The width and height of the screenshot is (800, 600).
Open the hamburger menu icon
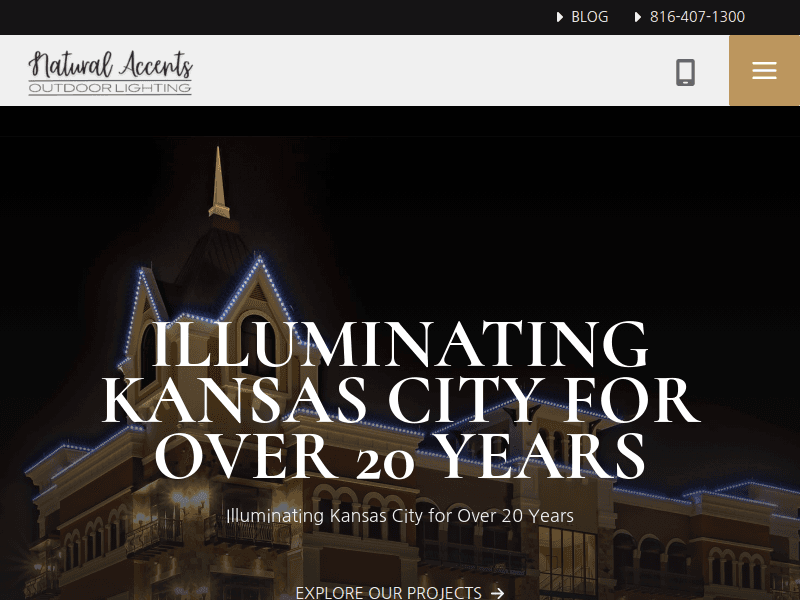coord(764,70)
